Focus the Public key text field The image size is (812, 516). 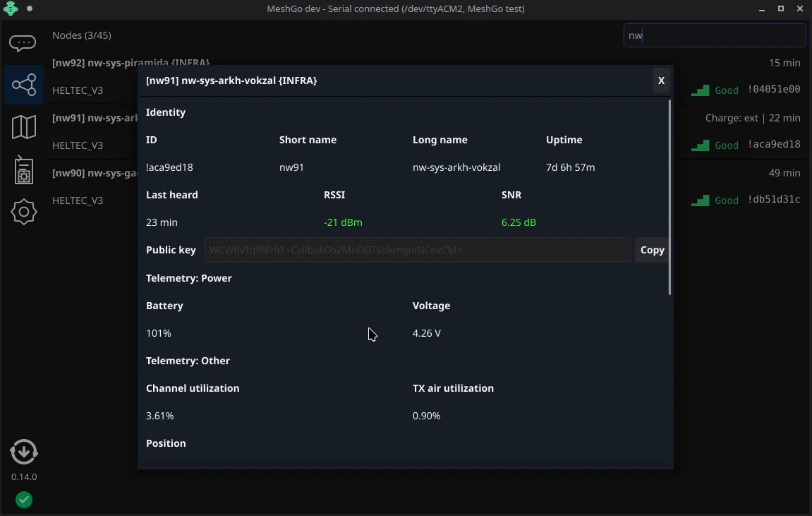(418, 250)
